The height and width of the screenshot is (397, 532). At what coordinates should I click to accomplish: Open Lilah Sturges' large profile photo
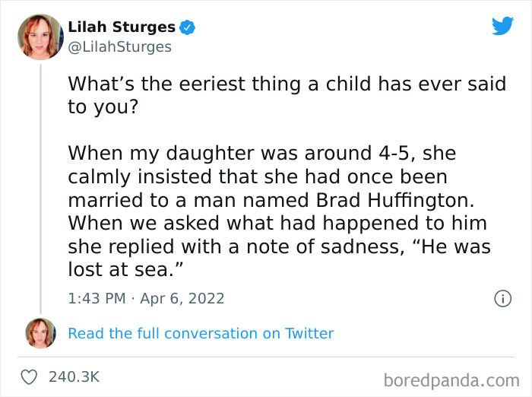click(40, 37)
